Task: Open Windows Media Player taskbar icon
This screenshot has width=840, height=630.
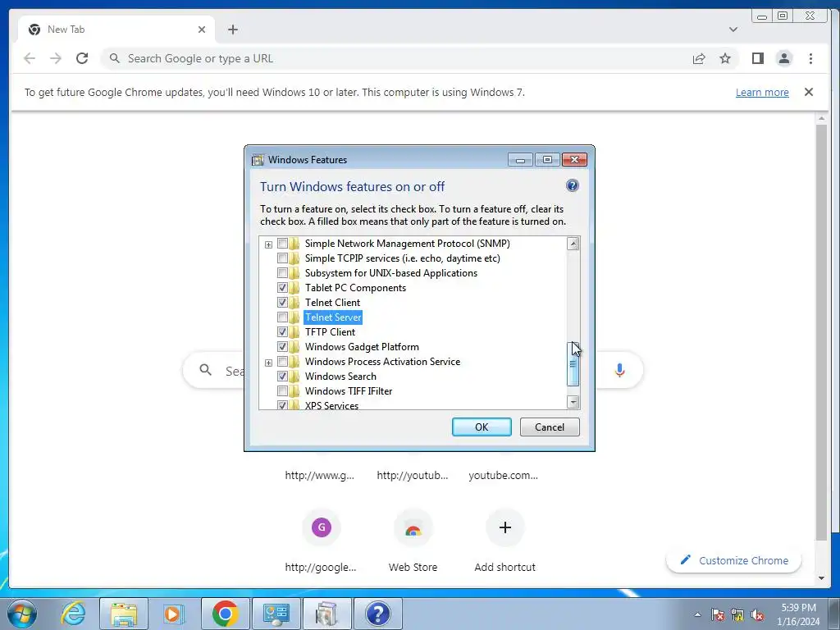Action: (173, 614)
